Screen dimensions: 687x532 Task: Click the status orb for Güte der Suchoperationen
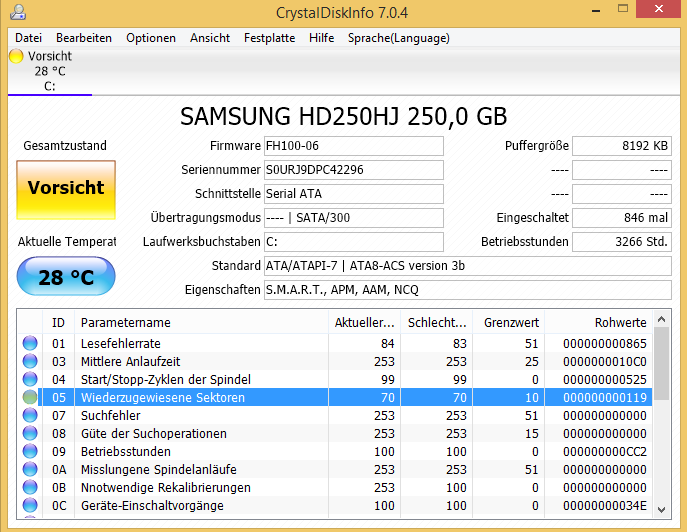(x=30, y=433)
